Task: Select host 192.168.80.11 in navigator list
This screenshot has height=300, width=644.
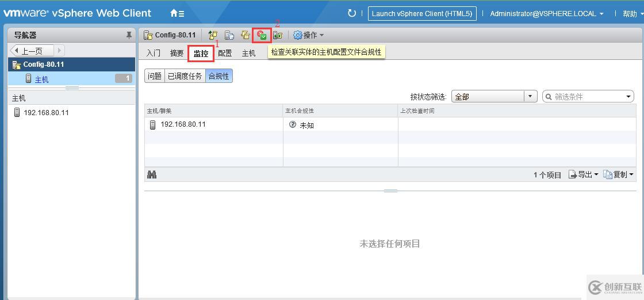Action: coord(47,112)
